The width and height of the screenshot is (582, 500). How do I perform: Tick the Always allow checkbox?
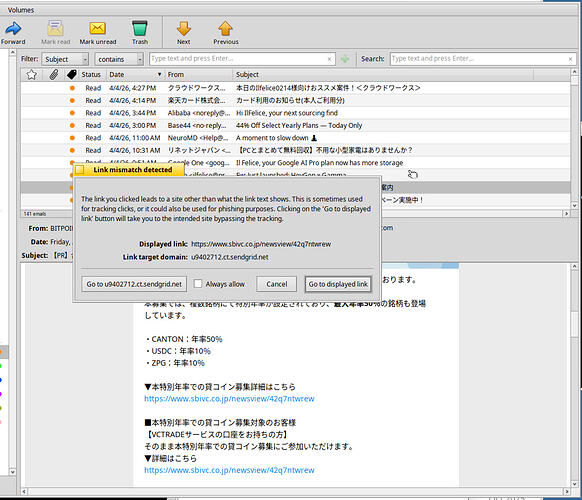[198, 284]
